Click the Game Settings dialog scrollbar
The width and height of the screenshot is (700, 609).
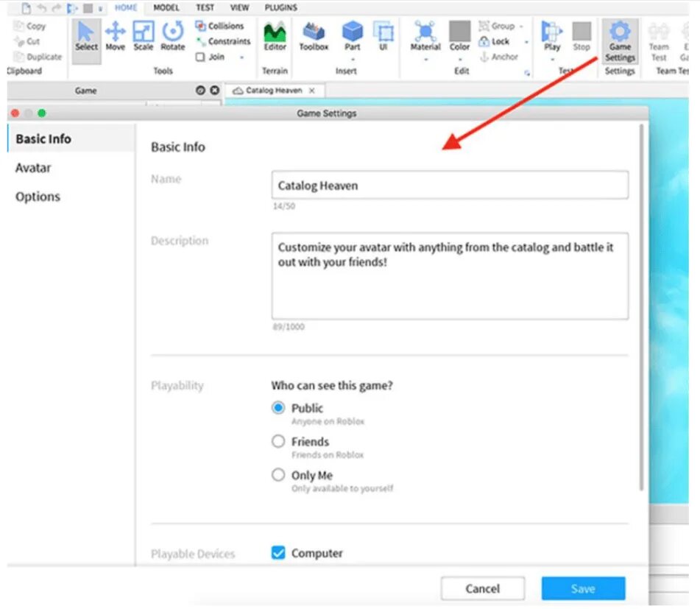point(642,307)
